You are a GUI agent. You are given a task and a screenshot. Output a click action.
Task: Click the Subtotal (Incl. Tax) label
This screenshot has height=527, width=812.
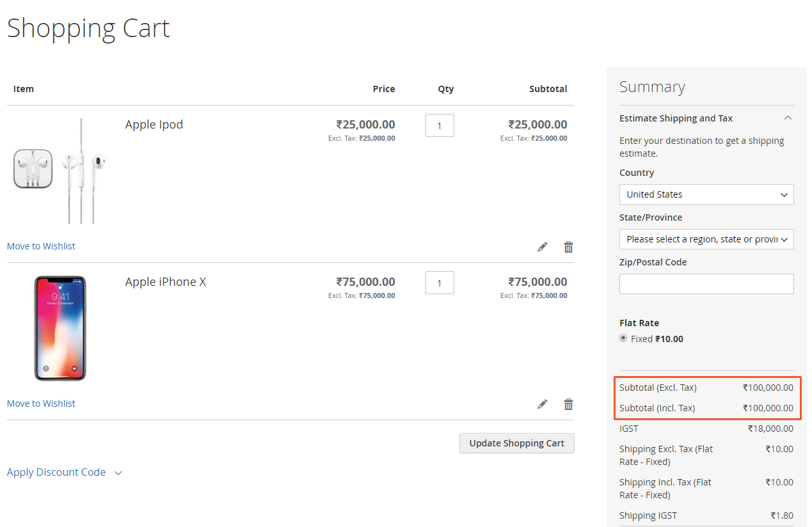click(x=657, y=408)
